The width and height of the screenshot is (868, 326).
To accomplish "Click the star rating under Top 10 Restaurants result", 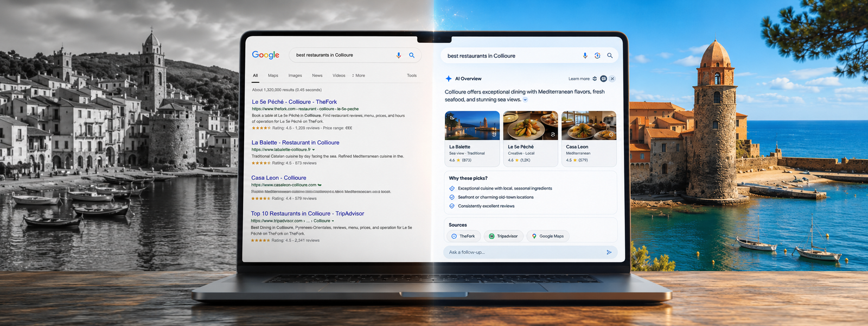I will pyautogui.click(x=260, y=240).
